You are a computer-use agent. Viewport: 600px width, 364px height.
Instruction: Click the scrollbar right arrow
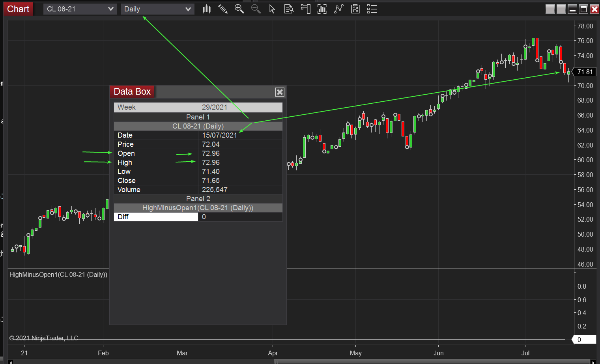pos(593,362)
